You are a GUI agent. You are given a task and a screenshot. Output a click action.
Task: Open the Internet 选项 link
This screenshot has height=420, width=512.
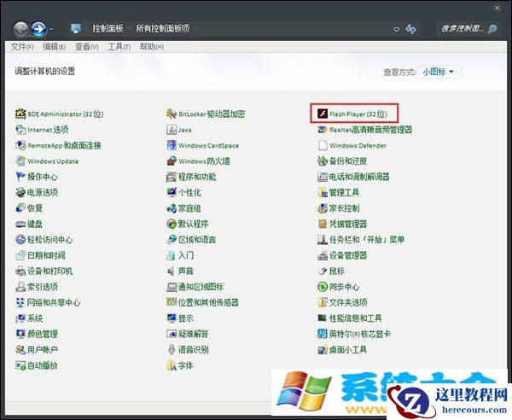click(x=48, y=130)
